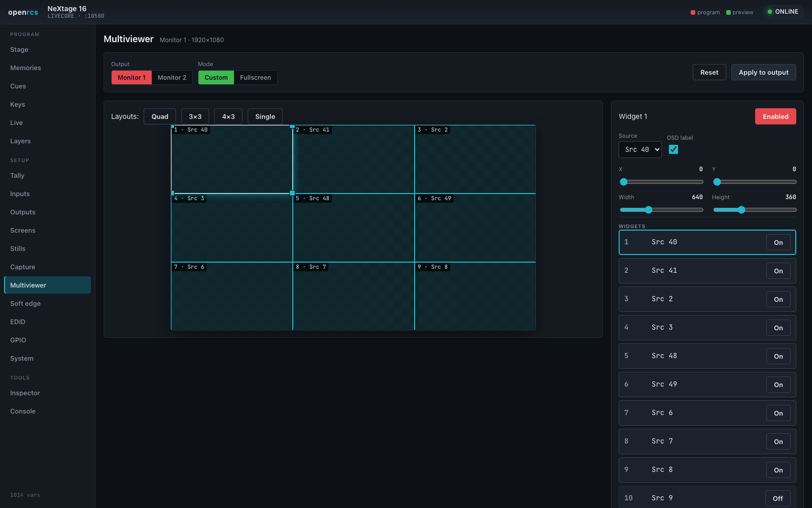Go to Screens setup

tap(47, 230)
